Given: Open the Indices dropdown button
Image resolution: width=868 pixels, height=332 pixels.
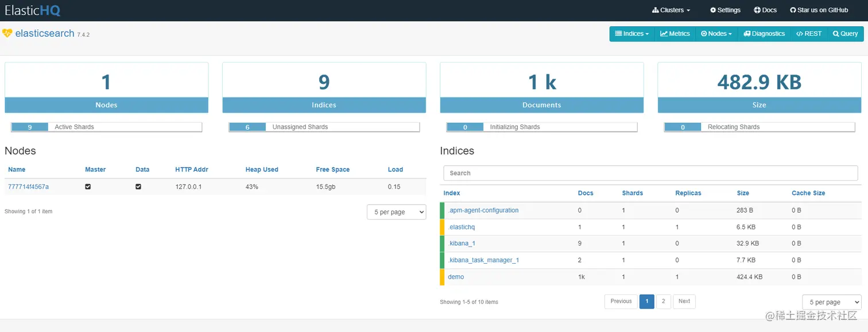Looking at the screenshot, I should [632, 34].
